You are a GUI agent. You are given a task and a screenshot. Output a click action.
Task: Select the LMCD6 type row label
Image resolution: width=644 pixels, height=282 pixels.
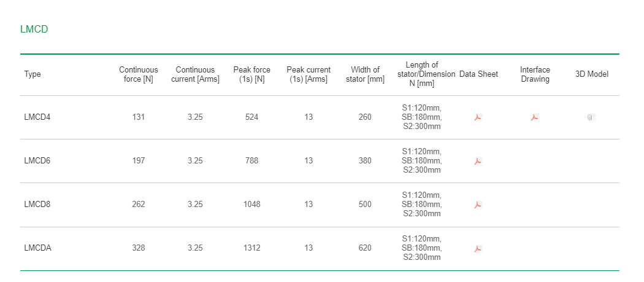(37, 161)
